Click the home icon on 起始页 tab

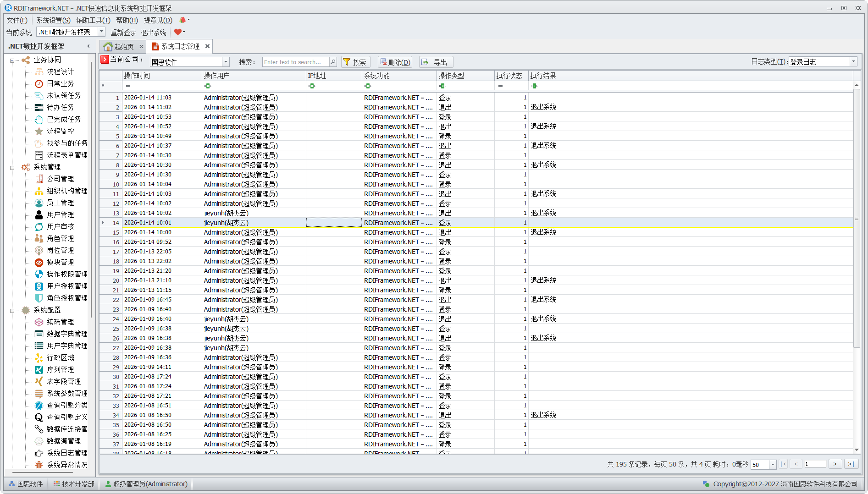click(108, 47)
